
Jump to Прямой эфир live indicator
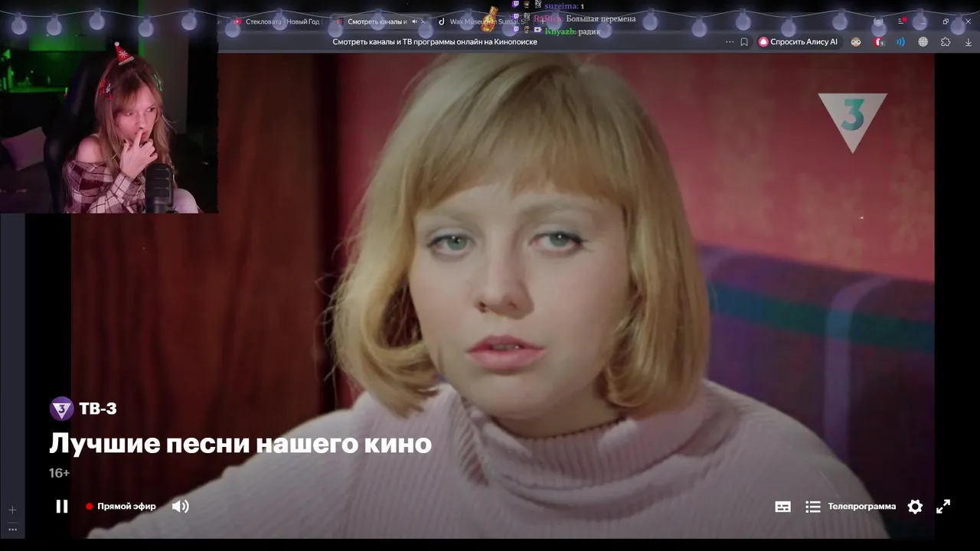pos(121,506)
